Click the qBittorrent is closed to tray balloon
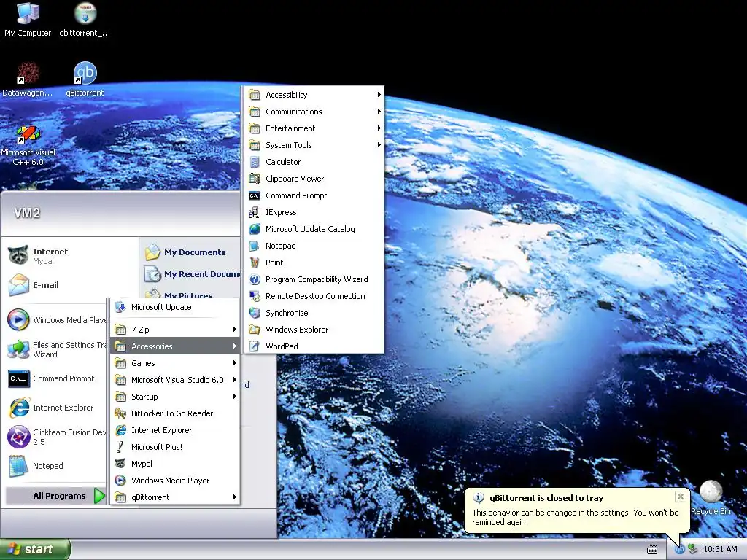The height and width of the screenshot is (560, 747). click(577, 510)
